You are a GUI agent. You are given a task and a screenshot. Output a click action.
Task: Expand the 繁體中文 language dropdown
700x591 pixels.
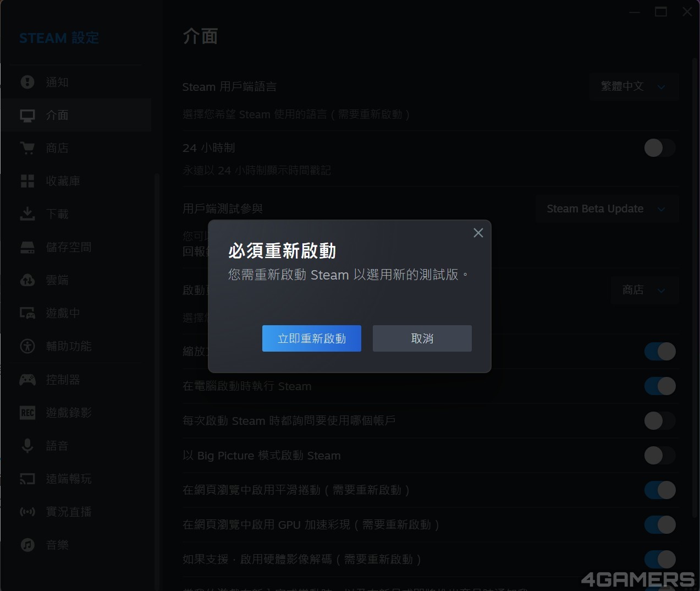click(x=633, y=86)
